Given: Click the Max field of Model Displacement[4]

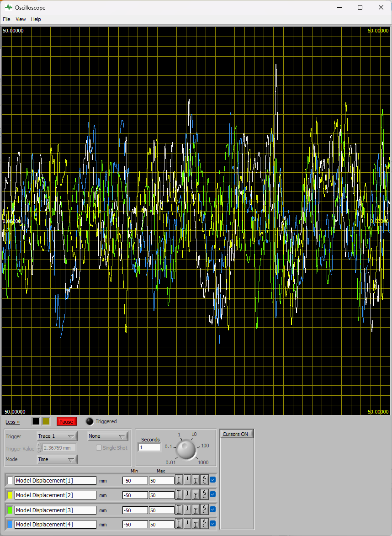Looking at the screenshot, I should pos(161,524).
